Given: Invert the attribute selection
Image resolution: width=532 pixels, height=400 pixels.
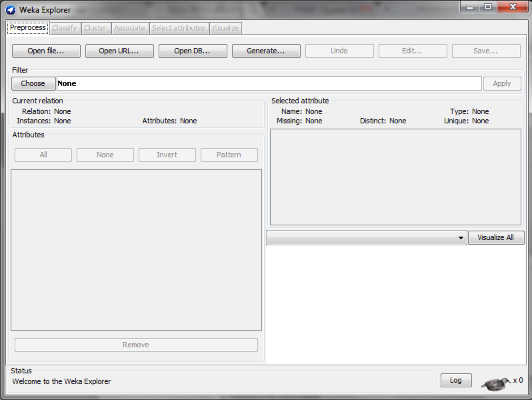Looking at the screenshot, I should pyautogui.click(x=167, y=155).
